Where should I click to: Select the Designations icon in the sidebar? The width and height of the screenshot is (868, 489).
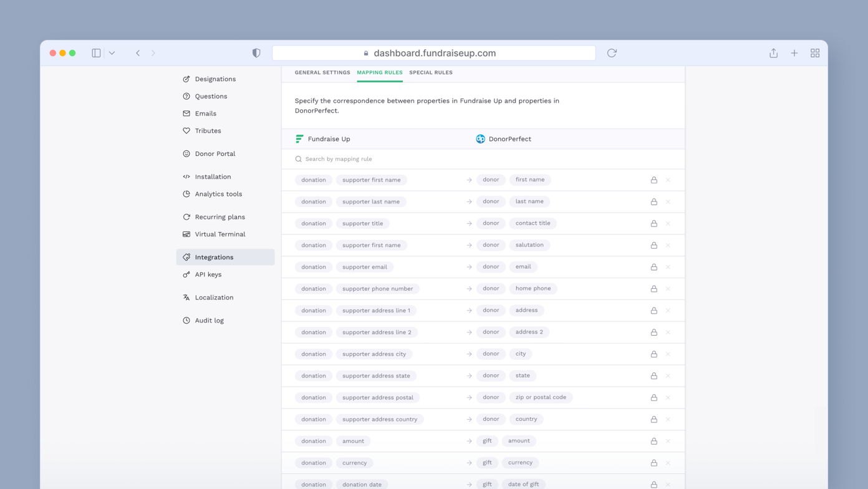click(185, 79)
